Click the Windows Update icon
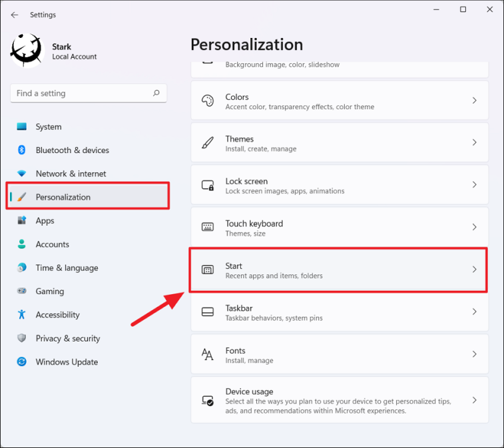 pos(22,362)
